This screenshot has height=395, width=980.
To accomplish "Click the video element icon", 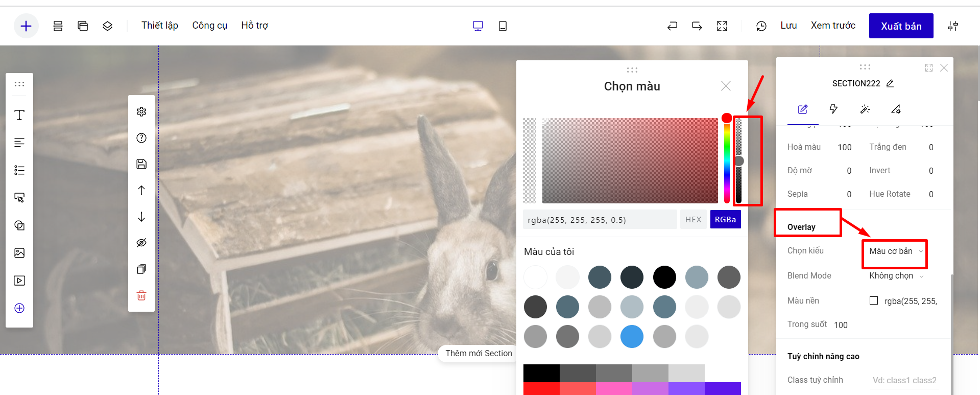I will point(19,281).
